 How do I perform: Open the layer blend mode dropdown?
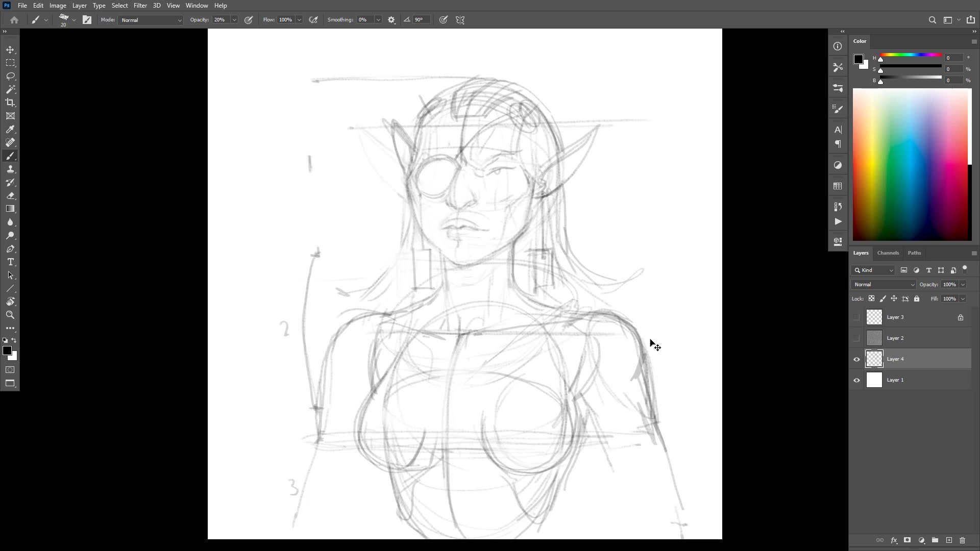pyautogui.click(x=884, y=285)
